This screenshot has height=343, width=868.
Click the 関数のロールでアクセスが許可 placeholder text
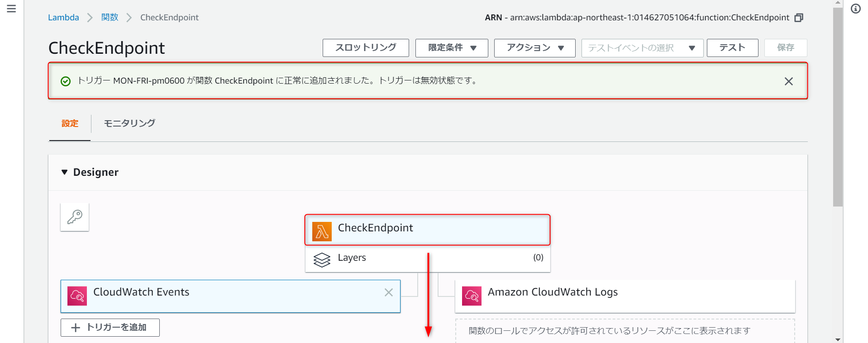(609, 331)
